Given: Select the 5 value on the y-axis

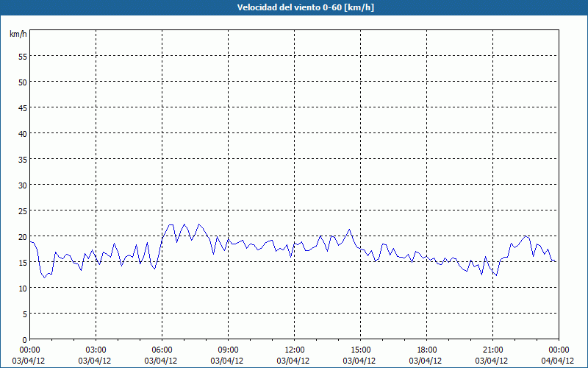Looking at the screenshot, I should tap(25, 314).
